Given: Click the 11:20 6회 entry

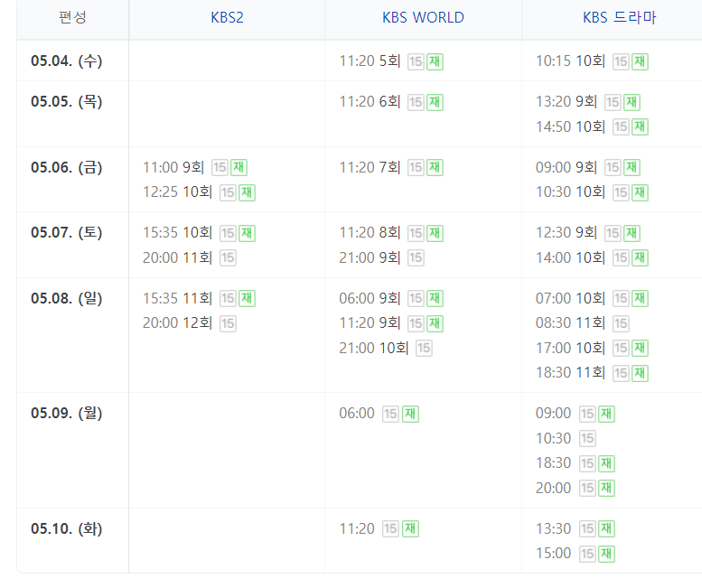Looking at the screenshot, I should point(370,101).
